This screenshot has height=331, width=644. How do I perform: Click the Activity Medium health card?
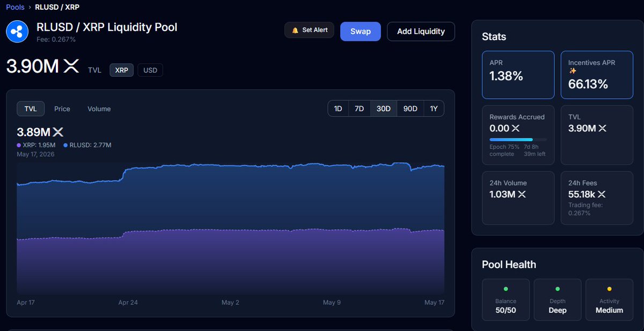point(609,300)
